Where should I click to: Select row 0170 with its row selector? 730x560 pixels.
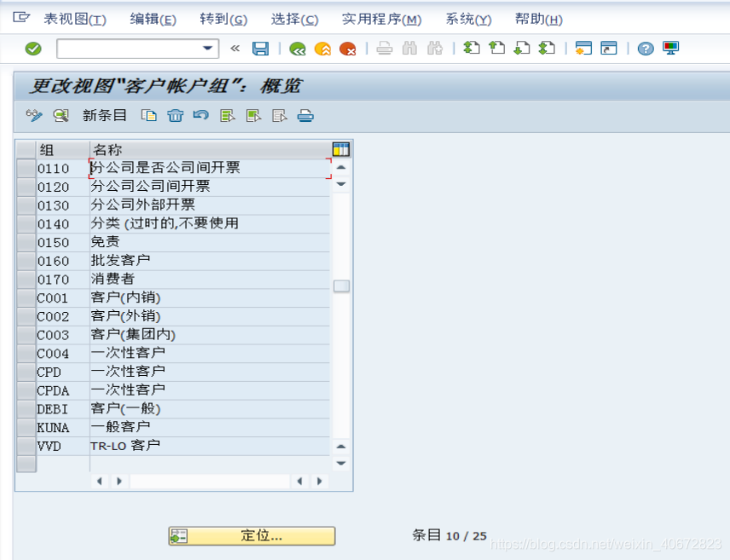[26, 280]
